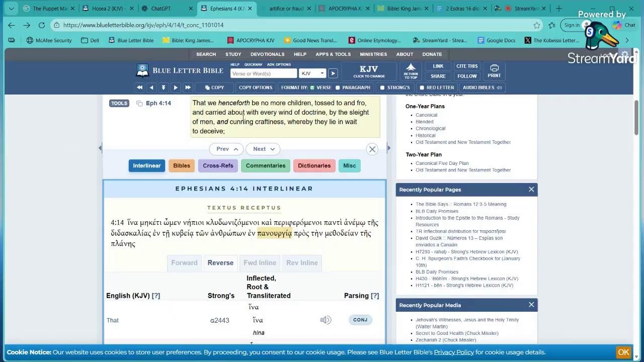Enable Paragraph format checkbox

pos(338,87)
